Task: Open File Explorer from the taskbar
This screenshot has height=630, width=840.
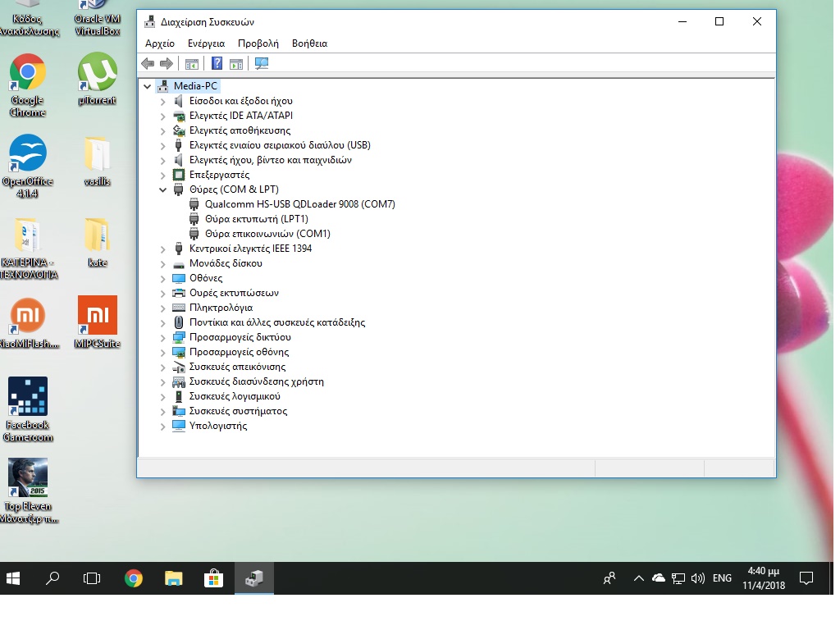Action: 173,578
